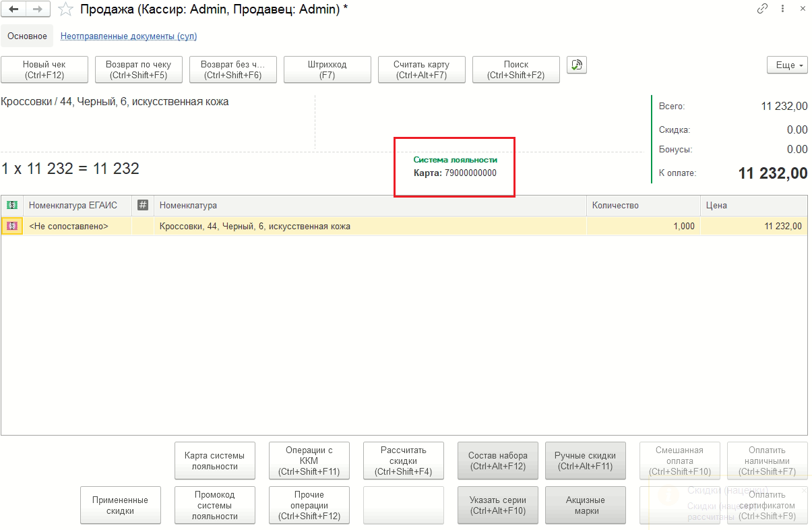The height and width of the screenshot is (530, 812).
Task: Click the hash symbol column header
Action: point(142,205)
